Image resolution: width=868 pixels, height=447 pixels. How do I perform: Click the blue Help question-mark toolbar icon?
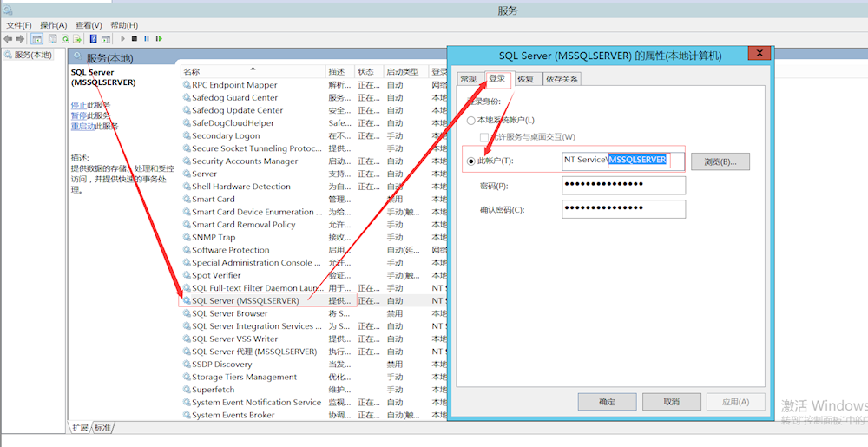pyautogui.click(x=93, y=39)
